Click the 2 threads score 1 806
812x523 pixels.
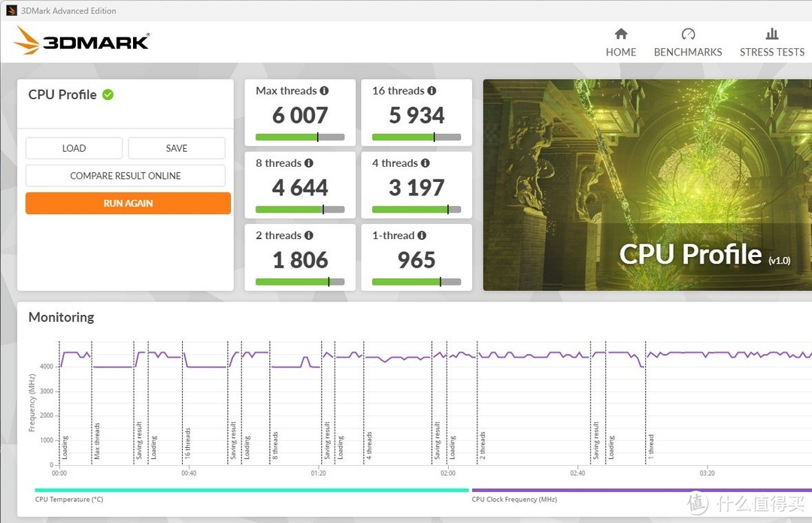point(300,261)
